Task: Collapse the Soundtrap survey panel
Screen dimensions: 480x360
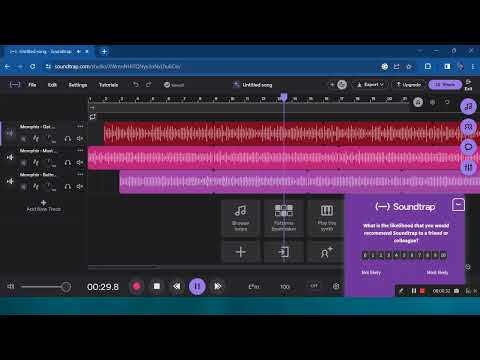Action: (458, 205)
